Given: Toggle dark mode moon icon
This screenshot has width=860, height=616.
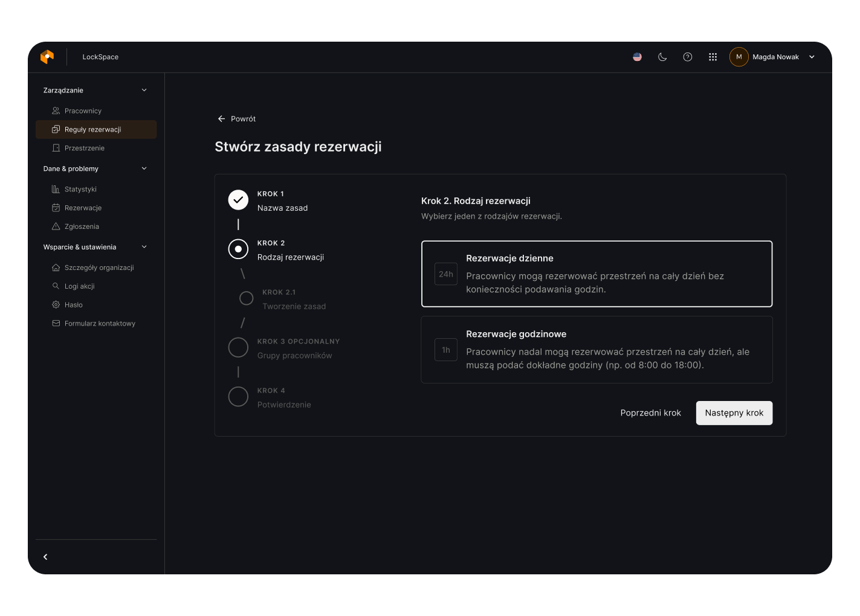Looking at the screenshot, I should click(x=662, y=57).
